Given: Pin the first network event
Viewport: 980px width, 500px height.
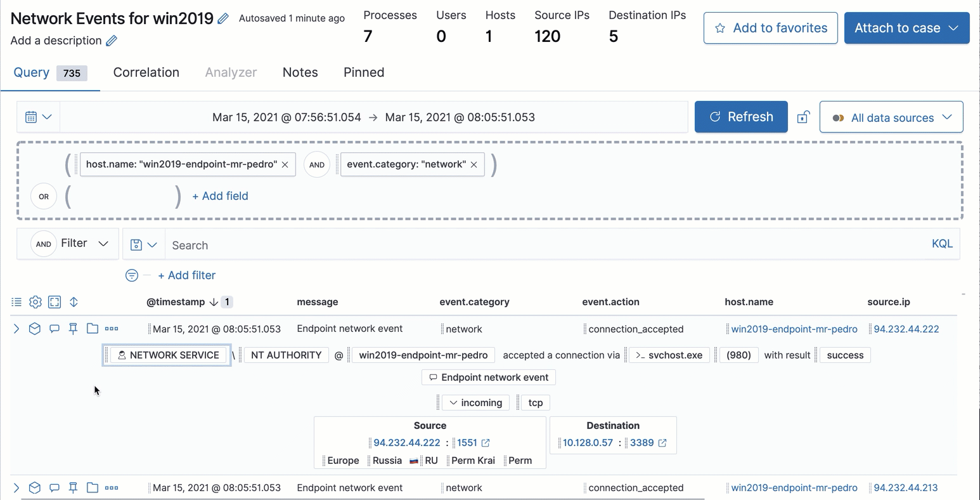Looking at the screenshot, I should click(73, 328).
